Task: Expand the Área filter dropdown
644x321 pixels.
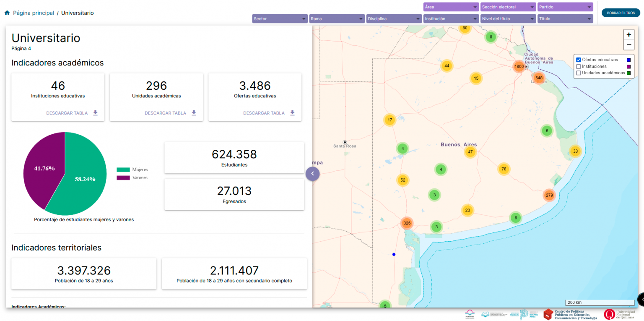Action: [x=451, y=7]
